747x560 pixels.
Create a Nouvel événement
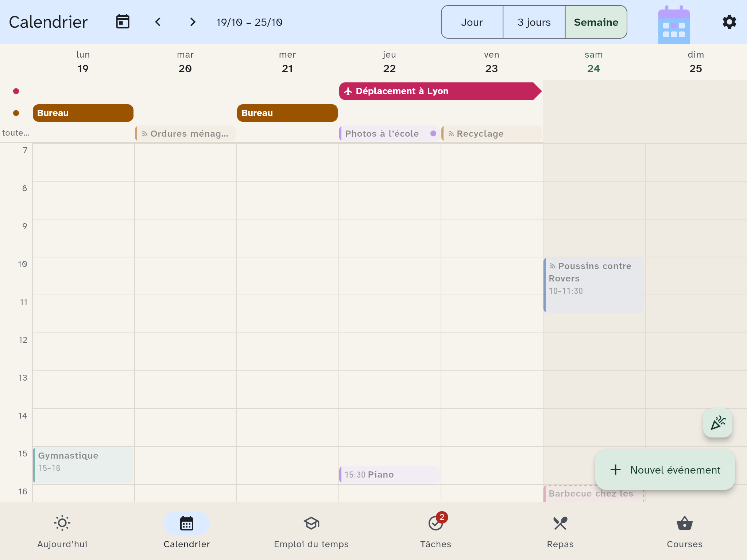[665, 470]
